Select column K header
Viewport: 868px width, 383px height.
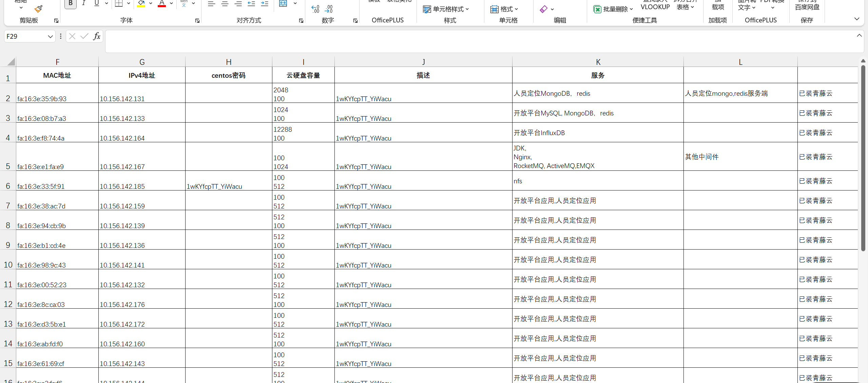(x=598, y=62)
